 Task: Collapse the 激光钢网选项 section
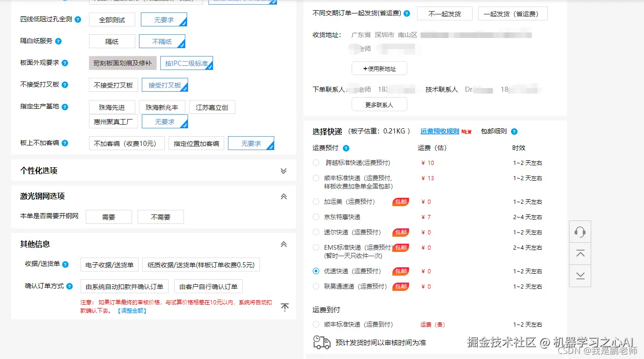283,196
